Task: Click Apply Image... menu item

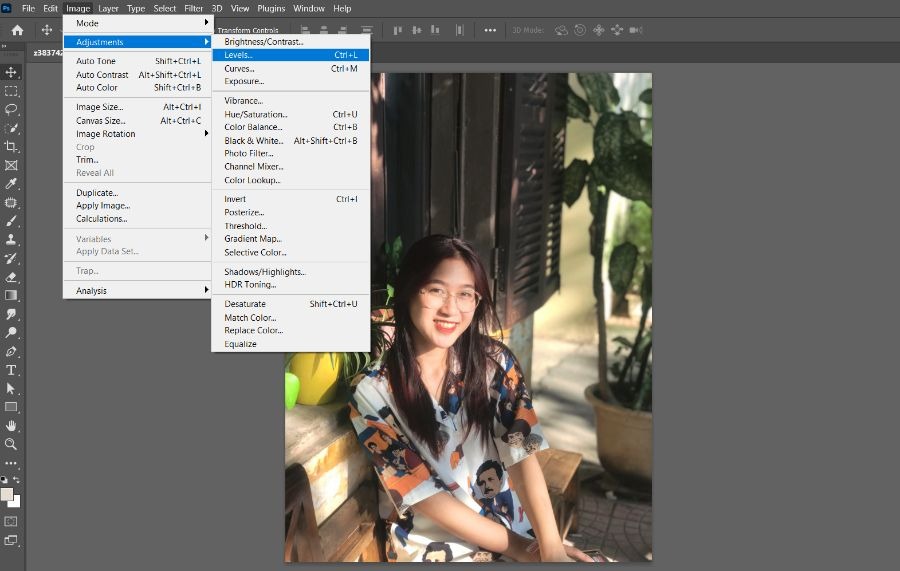Action: pos(138,205)
